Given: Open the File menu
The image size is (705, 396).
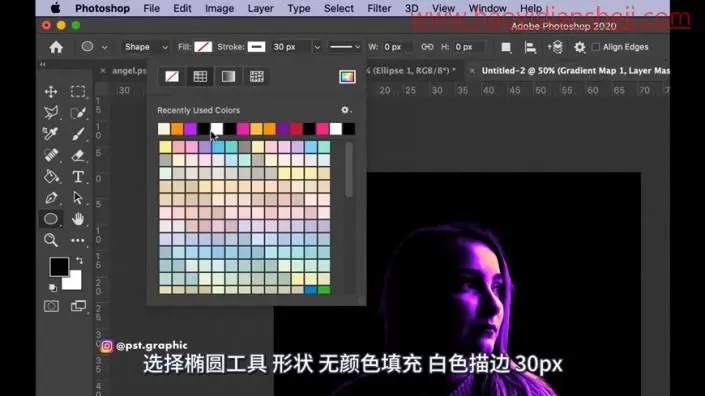Looking at the screenshot, I should [x=152, y=8].
